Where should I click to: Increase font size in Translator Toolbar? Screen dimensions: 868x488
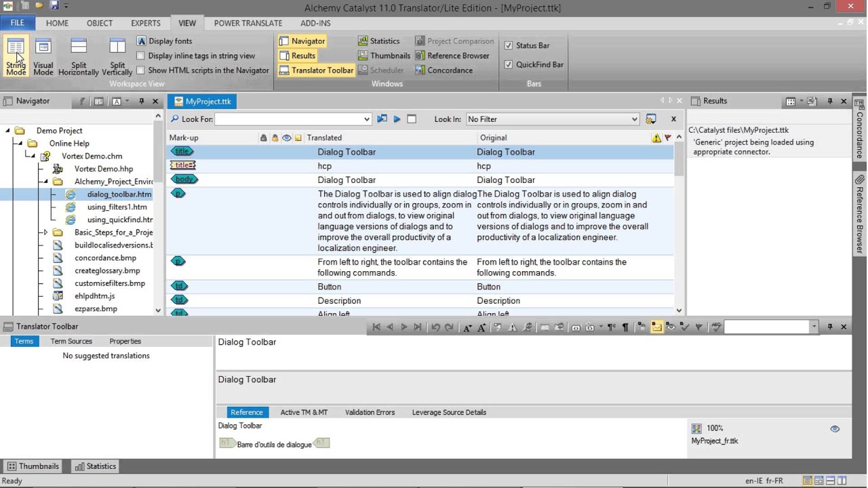[481, 327]
